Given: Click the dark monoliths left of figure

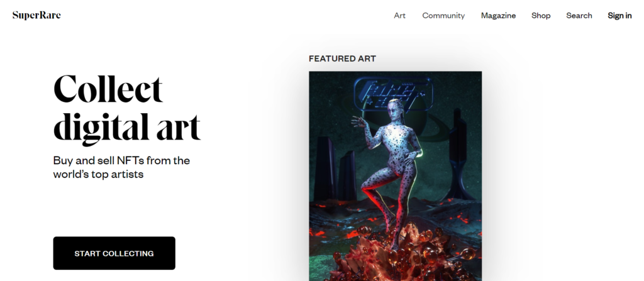Looking at the screenshot, I should click(x=336, y=168).
